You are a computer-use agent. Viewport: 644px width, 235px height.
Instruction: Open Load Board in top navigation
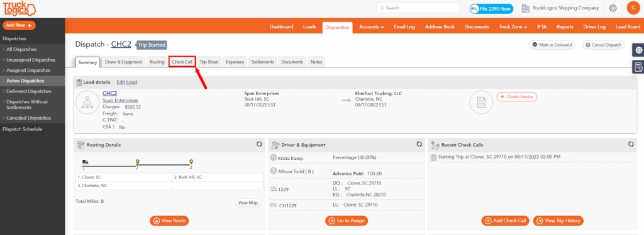pyautogui.click(x=627, y=26)
